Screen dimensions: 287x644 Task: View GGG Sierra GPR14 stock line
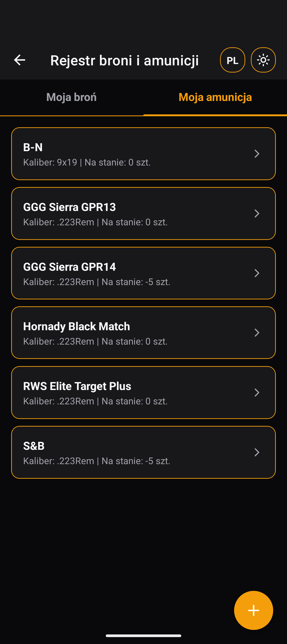97,282
